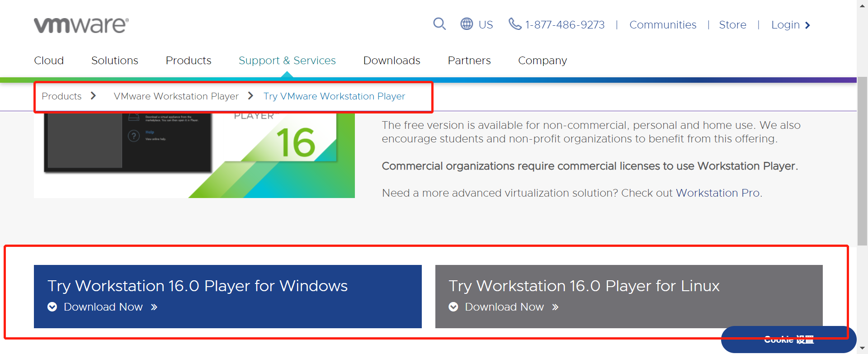Open the search magnifier icon
The image size is (868, 354).
(439, 24)
